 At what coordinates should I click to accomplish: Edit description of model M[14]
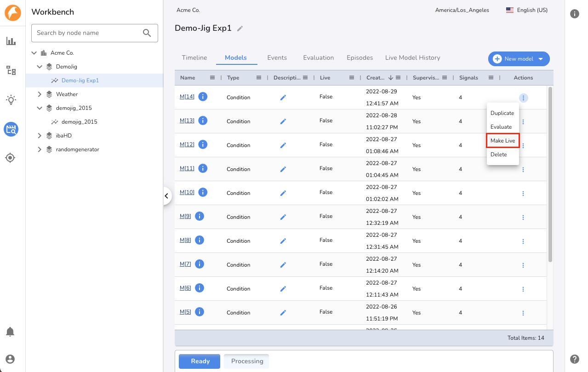pos(283,97)
